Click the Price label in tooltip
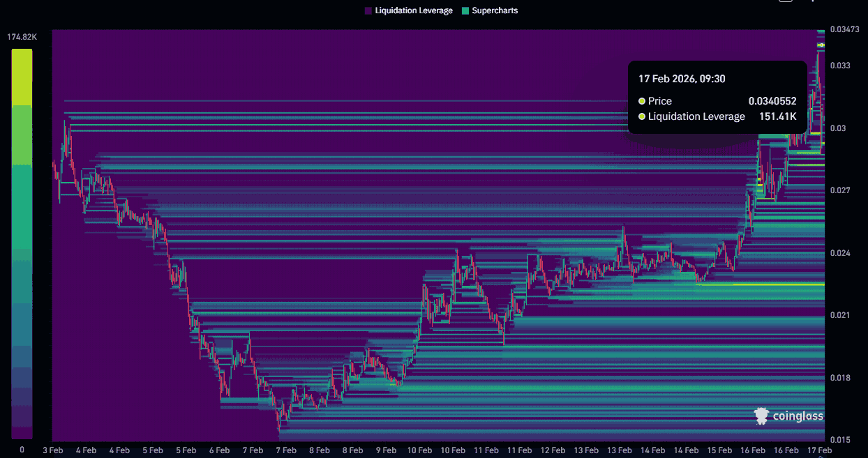868x458 pixels. 660,101
